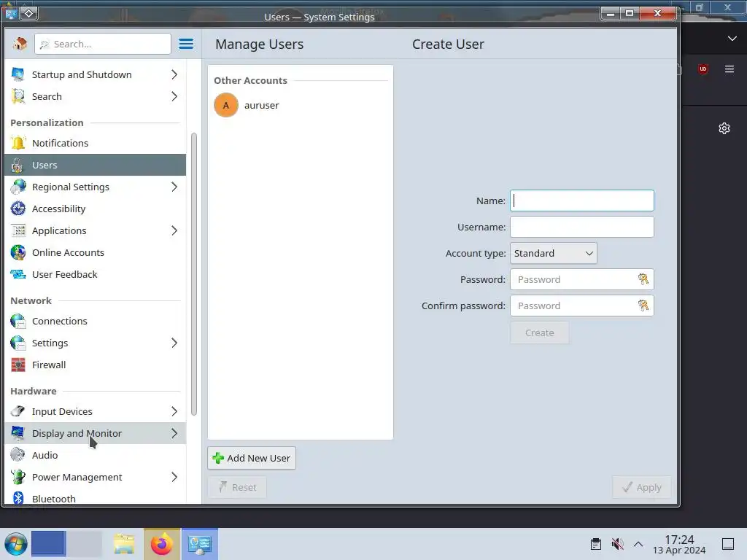Image resolution: width=747 pixels, height=560 pixels.
Task: Focus the settings Search box
Action: click(x=103, y=44)
